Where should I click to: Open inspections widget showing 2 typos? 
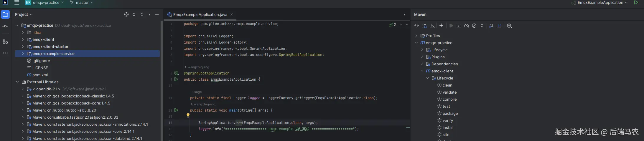click(x=393, y=24)
